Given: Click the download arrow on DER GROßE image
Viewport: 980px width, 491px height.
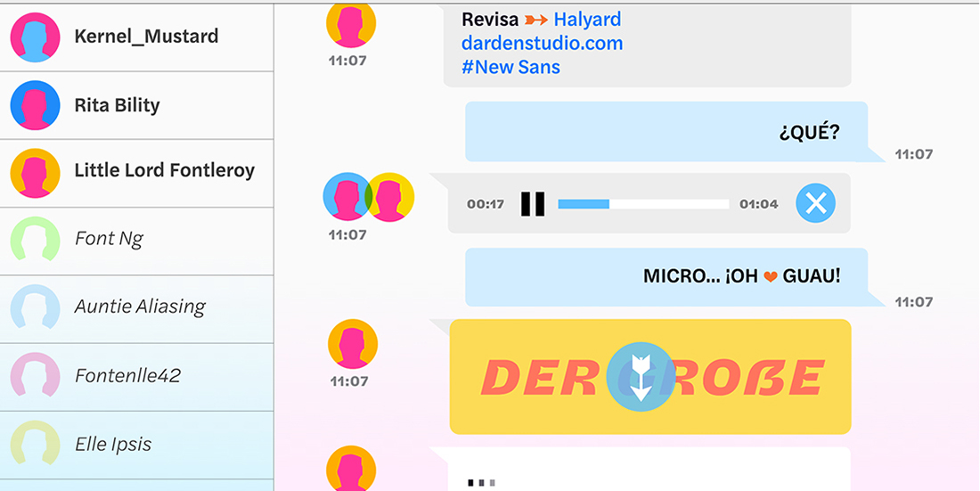Looking at the screenshot, I should tap(641, 376).
